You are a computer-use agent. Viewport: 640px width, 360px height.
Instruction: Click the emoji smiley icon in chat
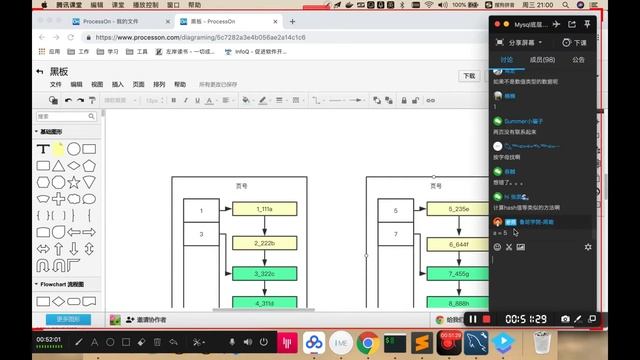(497, 247)
